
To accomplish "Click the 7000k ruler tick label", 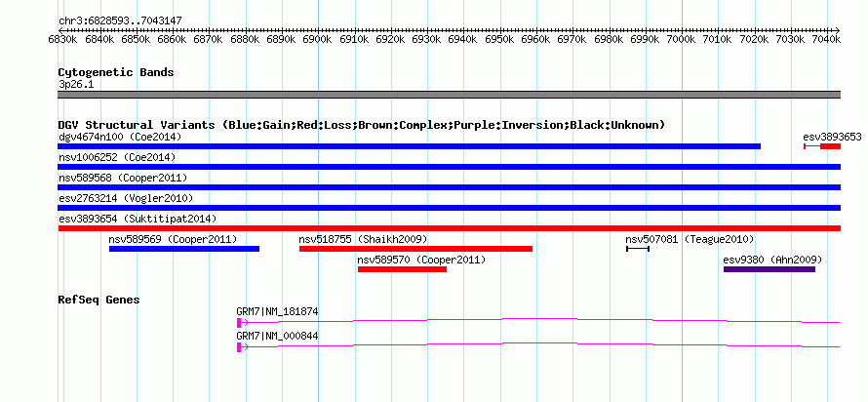I will point(682,39).
